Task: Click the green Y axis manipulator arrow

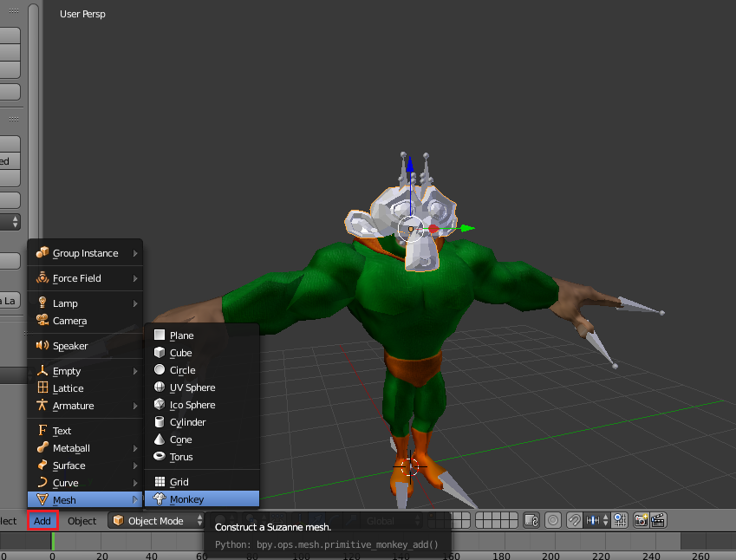Action: pos(467,228)
